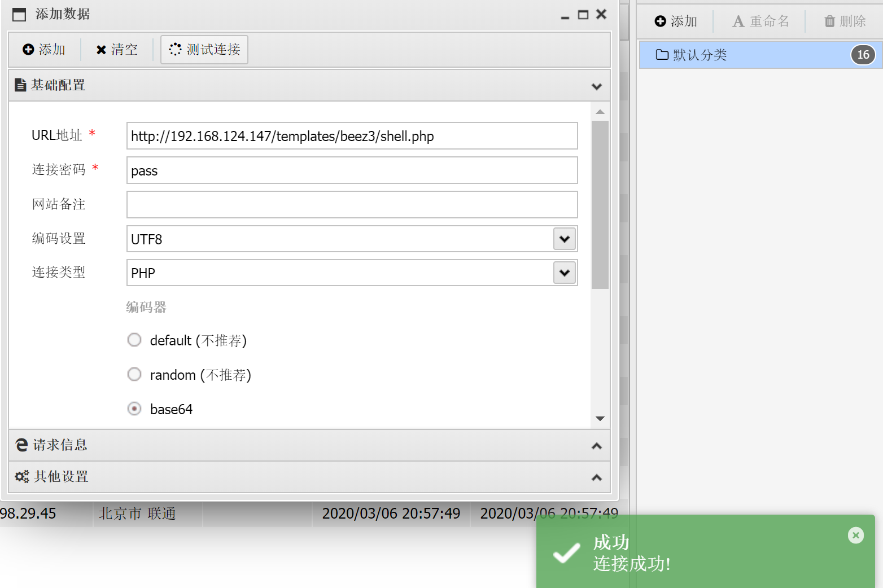883x588 pixels.
Task: Click the 其他设置 gears icon
Action: [22, 477]
